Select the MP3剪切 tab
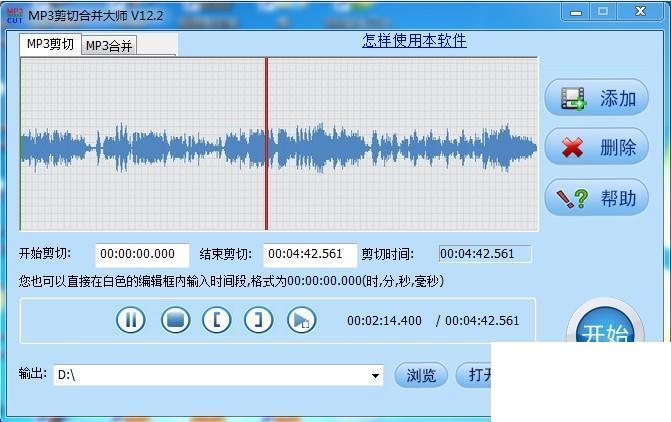The width and height of the screenshot is (671, 422). point(50,44)
